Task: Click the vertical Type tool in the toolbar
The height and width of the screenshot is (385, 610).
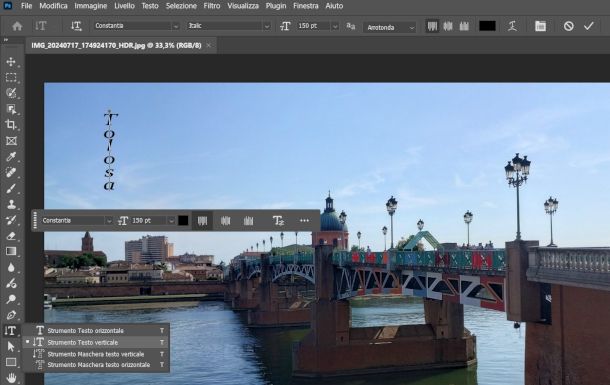Action: click(11, 331)
